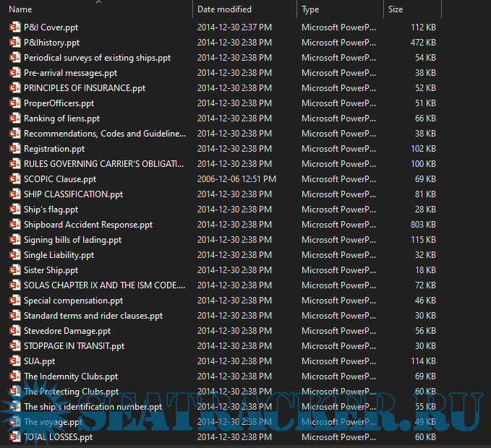Toggle sort direction arrow above Name header
Screen dimensions: 491x448
point(98,2)
